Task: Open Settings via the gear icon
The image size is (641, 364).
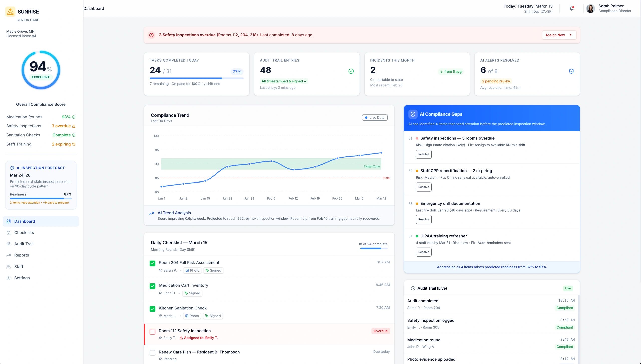Action: click(8, 278)
